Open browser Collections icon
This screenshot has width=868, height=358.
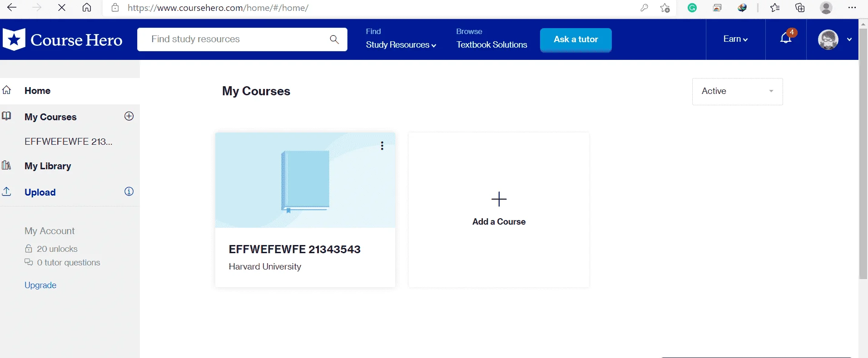pos(800,8)
